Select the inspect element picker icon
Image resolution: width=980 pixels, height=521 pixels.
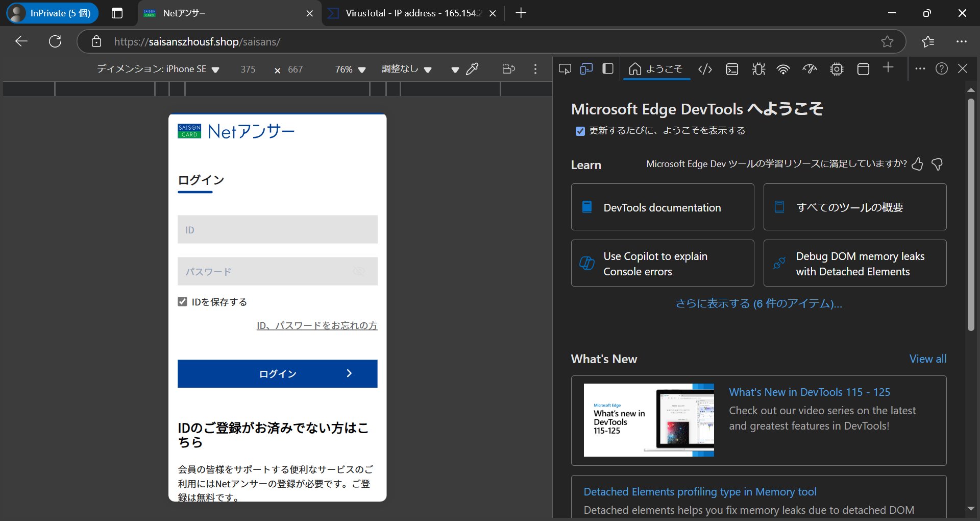tap(565, 69)
